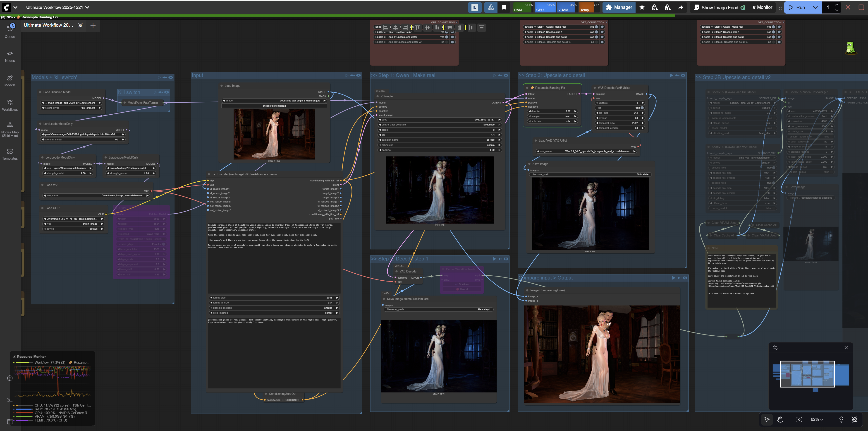Click the red square stop icon
Viewport: 868px width, 431px height.
[861, 7]
